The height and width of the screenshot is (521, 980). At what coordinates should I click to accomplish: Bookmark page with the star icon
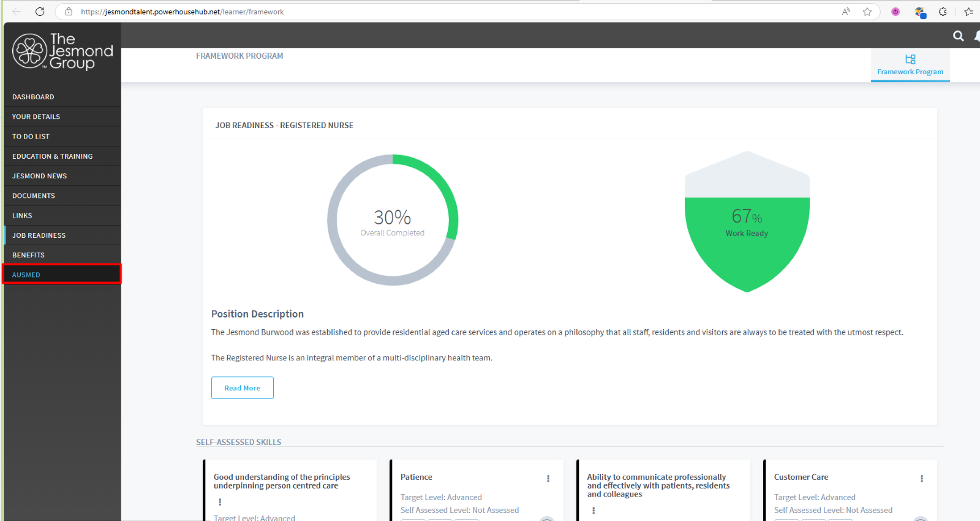tap(867, 12)
